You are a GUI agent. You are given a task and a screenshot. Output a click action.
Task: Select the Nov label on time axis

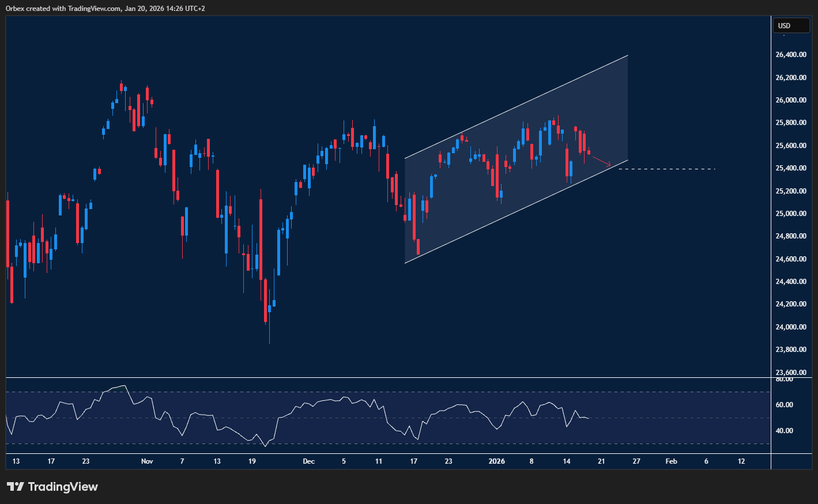tap(147, 461)
